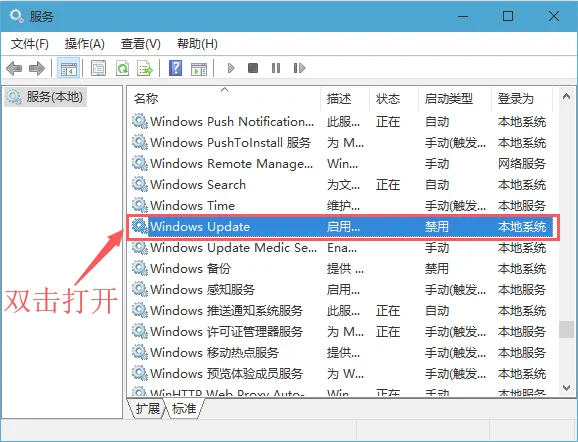Sort by the 启动类型 column header

coord(455,98)
